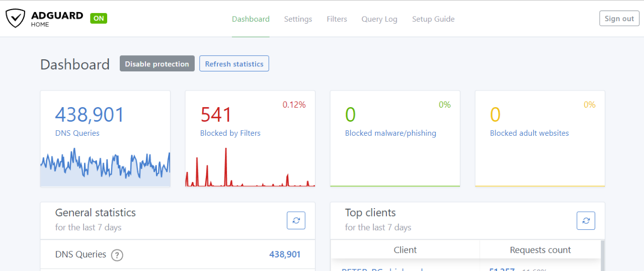Click the DNS Queries help question mark

click(x=117, y=255)
